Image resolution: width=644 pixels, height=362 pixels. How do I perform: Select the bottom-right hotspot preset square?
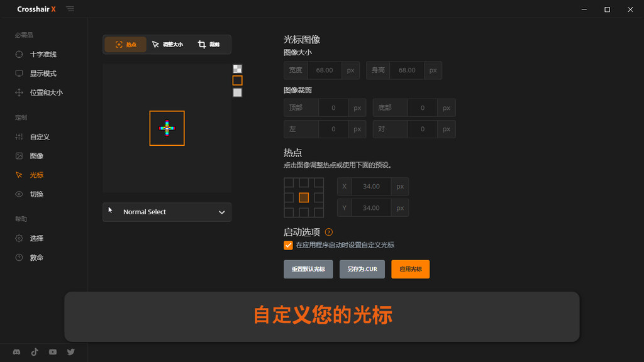click(318, 212)
